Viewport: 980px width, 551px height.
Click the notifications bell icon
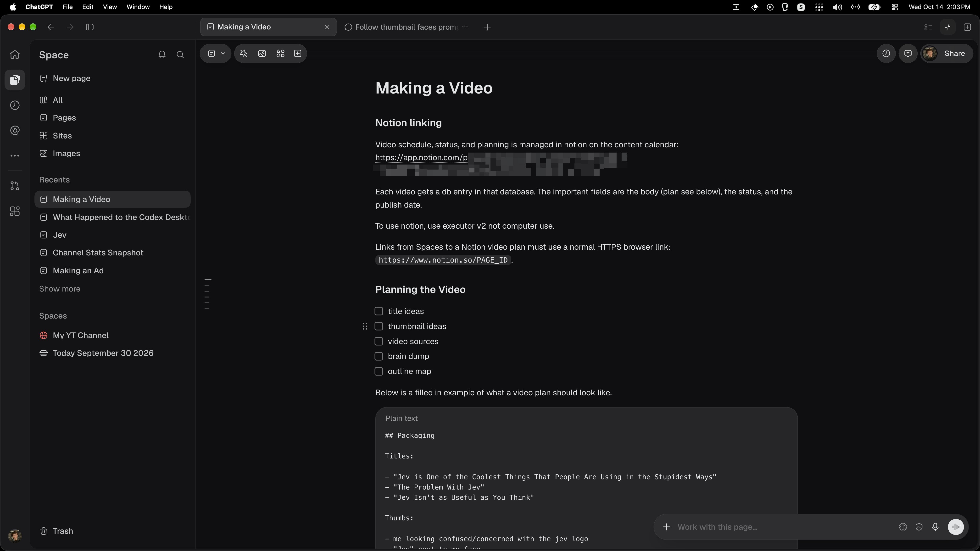coord(162,55)
